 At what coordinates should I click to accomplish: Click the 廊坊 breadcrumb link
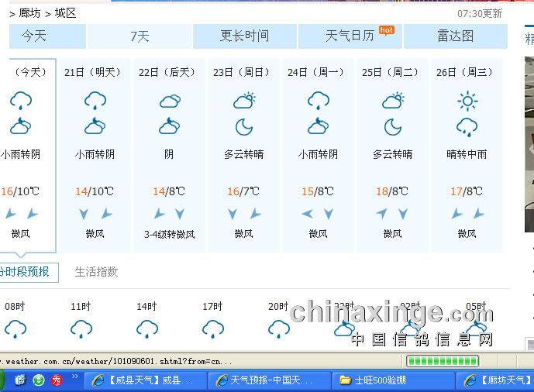pos(29,13)
